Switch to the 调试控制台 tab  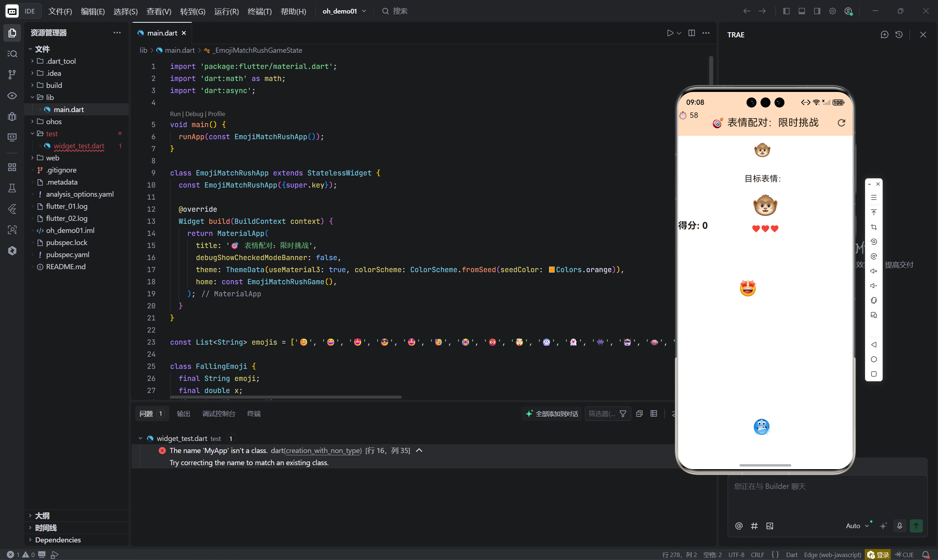(x=218, y=413)
